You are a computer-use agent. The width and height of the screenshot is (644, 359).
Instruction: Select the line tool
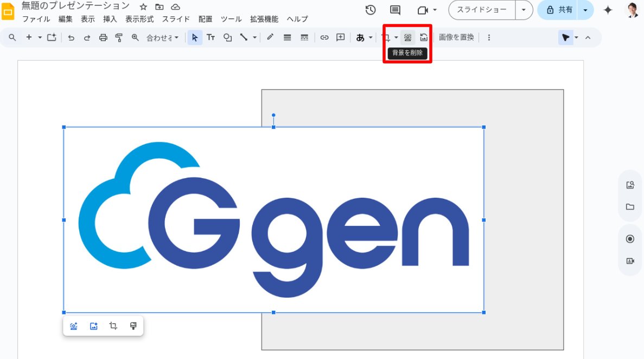[244, 37]
